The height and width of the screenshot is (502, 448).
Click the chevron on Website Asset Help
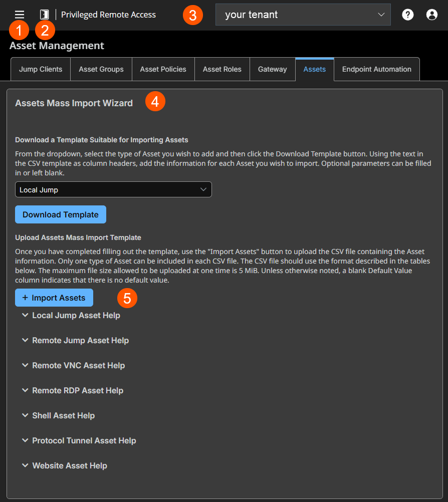25,465
